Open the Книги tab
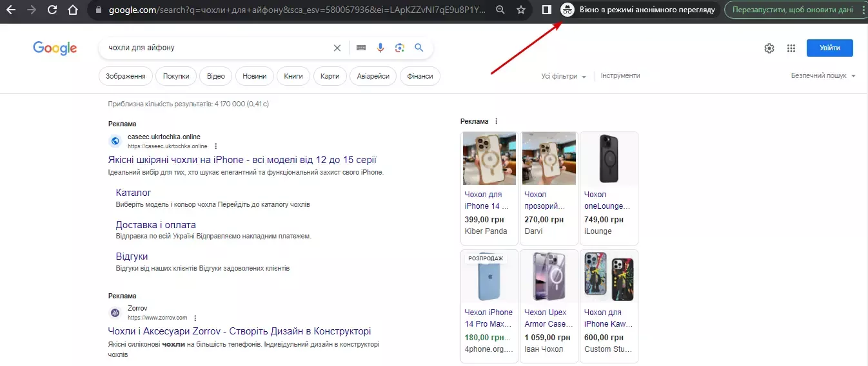 (293, 76)
